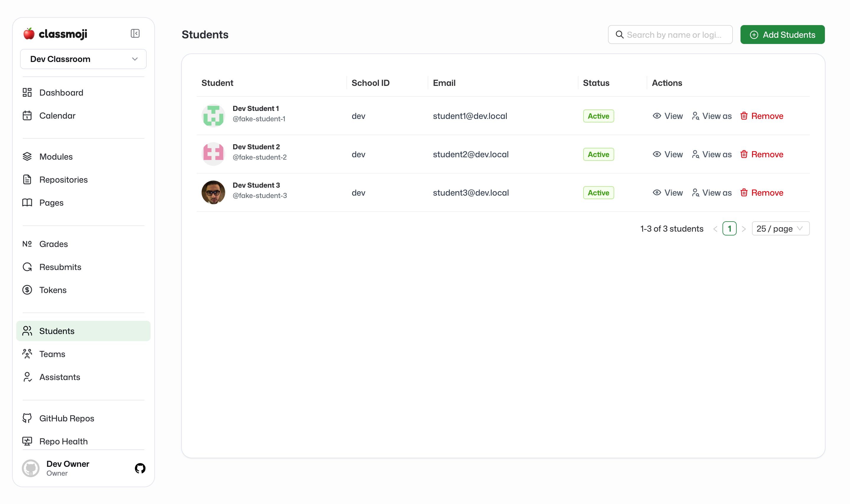Click the Assistants user-check icon

27,377
